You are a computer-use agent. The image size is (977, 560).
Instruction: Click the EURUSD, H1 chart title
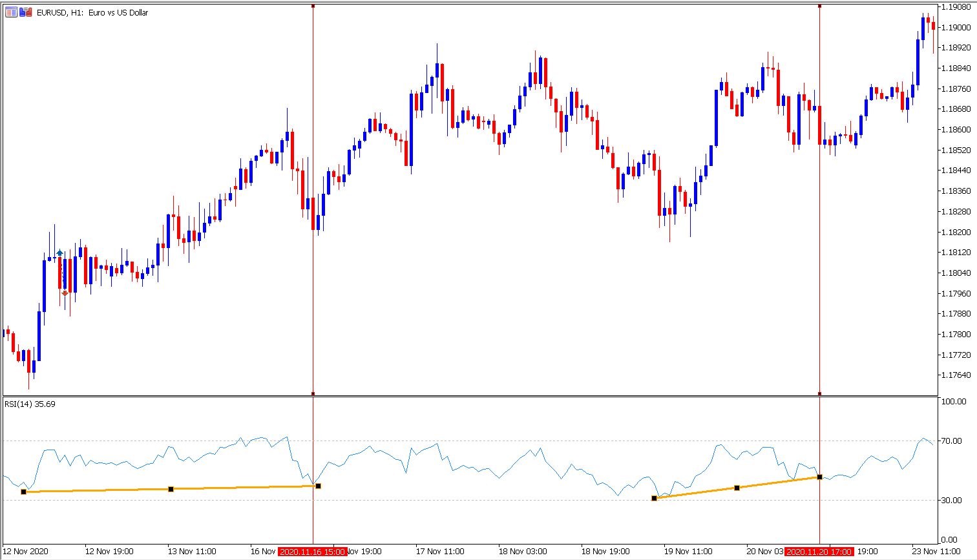click(92, 12)
